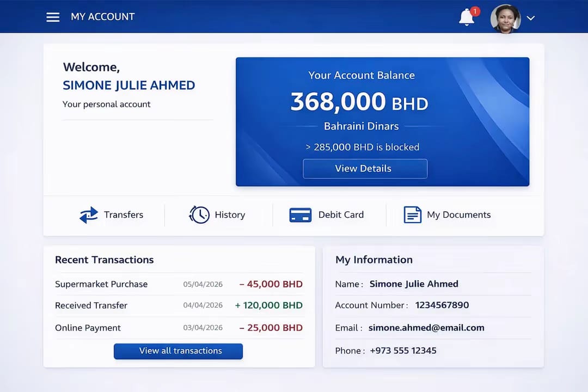Expand the profile dropdown chevron
Screen dimensions: 588x392
click(x=531, y=18)
